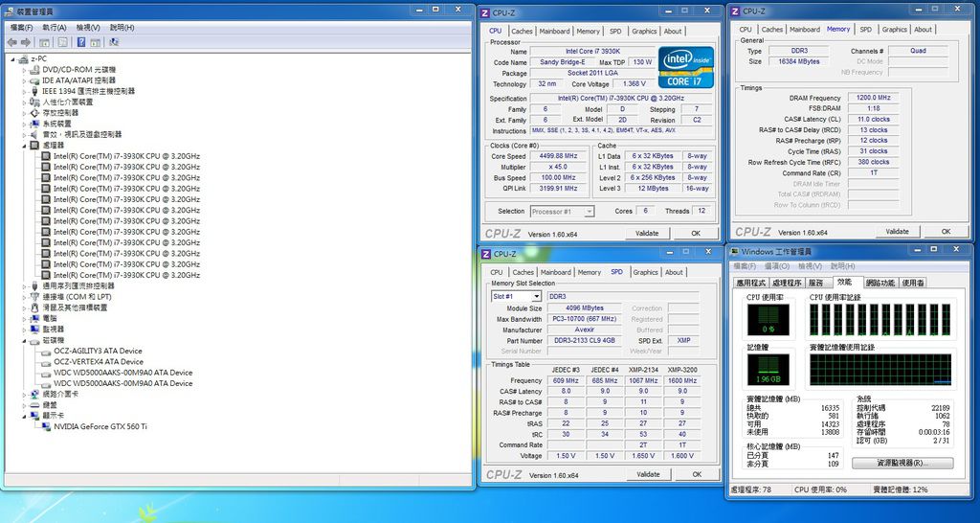The height and width of the screenshot is (523, 980).
Task: Collapse the 顯示卡 display adapters node
Action: tap(25, 416)
